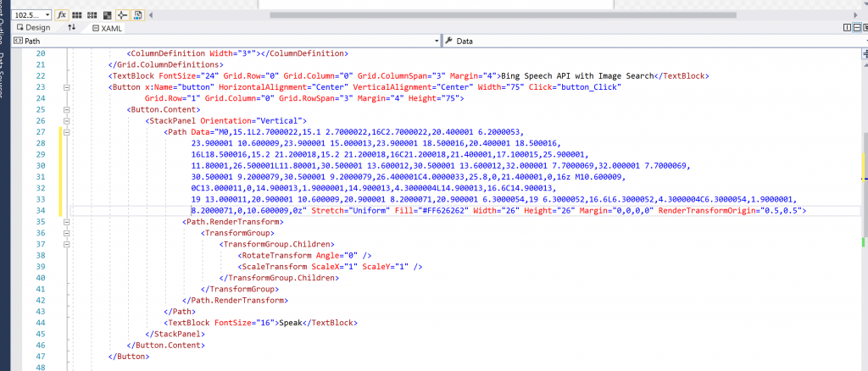Collapse the Path element at line 27
The height and width of the screenshot is (371, 868).
tap(65, 131)
